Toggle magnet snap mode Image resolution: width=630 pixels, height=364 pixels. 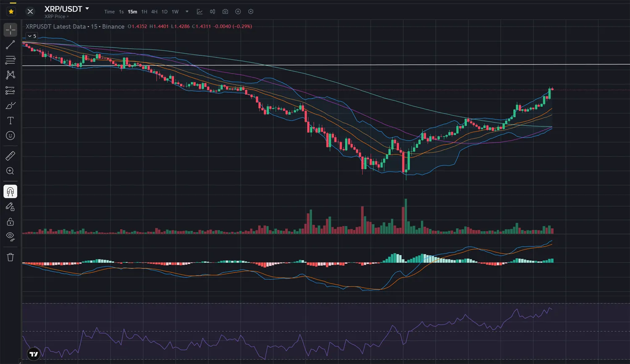[x=10, y=191]
